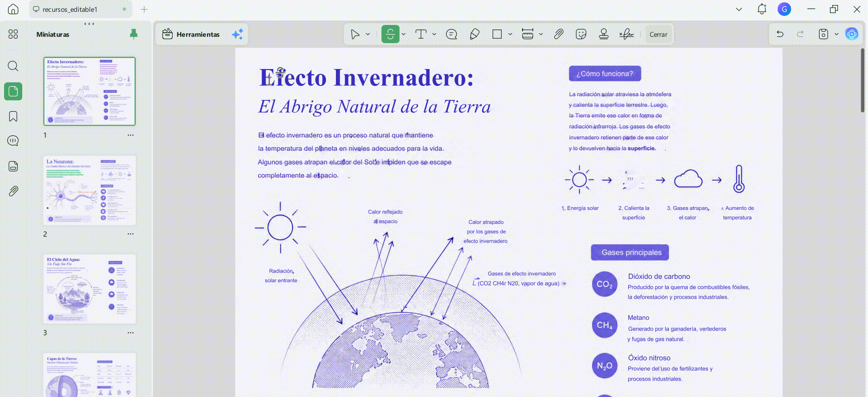Expand the pointer tool options
868x397 pixels.
pyautogui.click(x=368, y=34)
